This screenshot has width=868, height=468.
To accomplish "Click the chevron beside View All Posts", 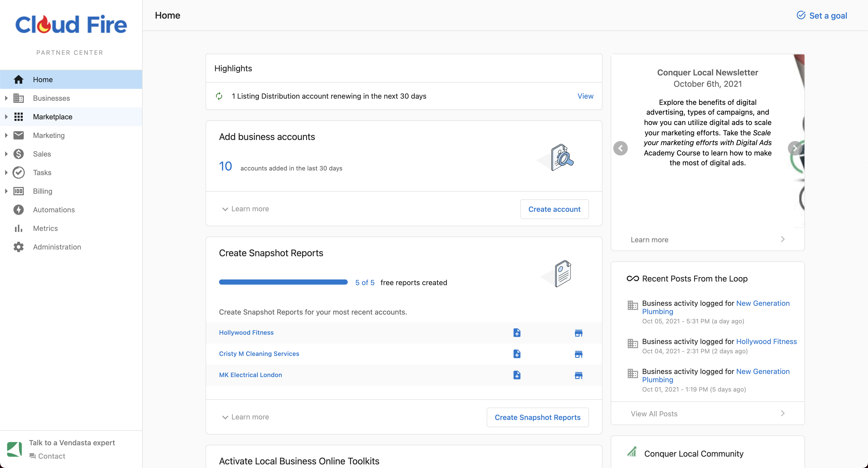I will tap(783, 414).
